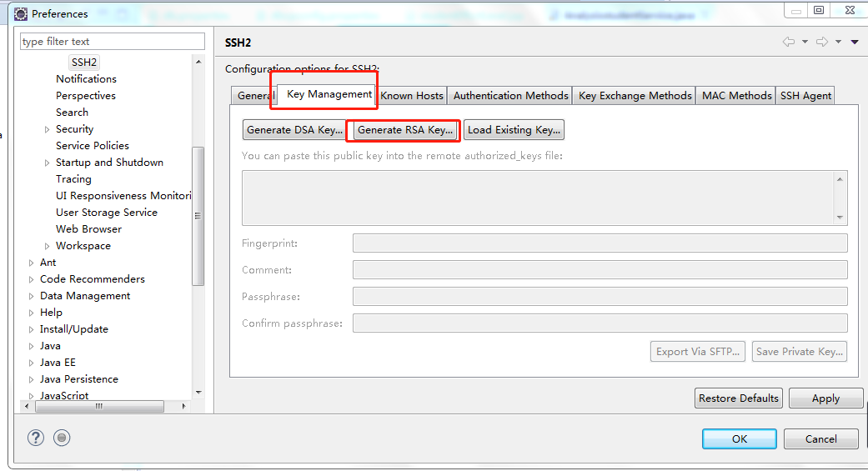Viewport: 868px width, 471px height.
Task: Expand Data Management node
Action: click(31, 296)
